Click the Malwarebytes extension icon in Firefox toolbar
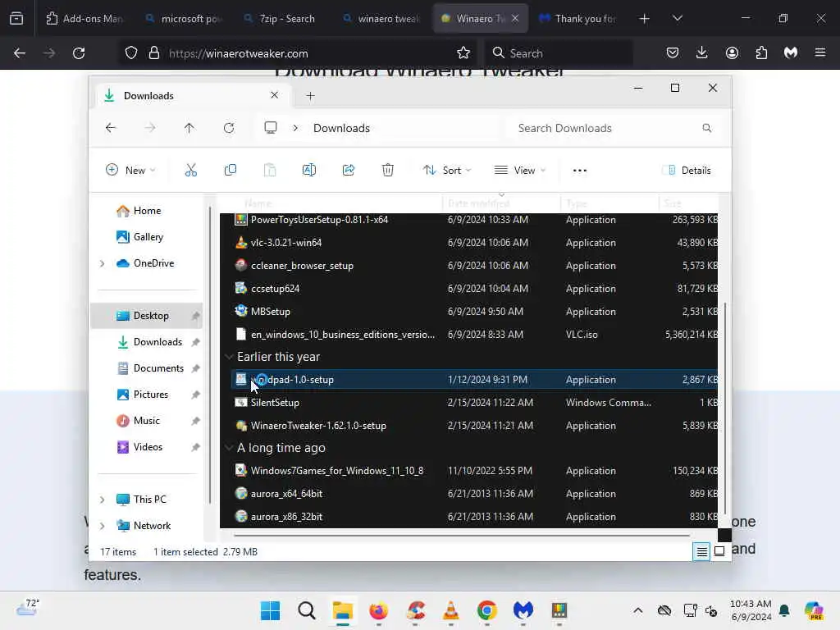Viewport: 840px width, 630px height. (x=791, y=53)
